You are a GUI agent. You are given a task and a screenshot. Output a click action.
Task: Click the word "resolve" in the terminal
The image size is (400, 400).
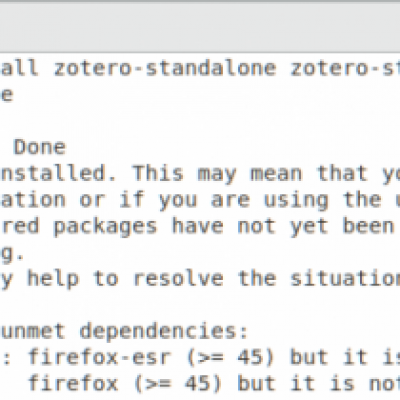pyautogui.click(x=178, y=279)
